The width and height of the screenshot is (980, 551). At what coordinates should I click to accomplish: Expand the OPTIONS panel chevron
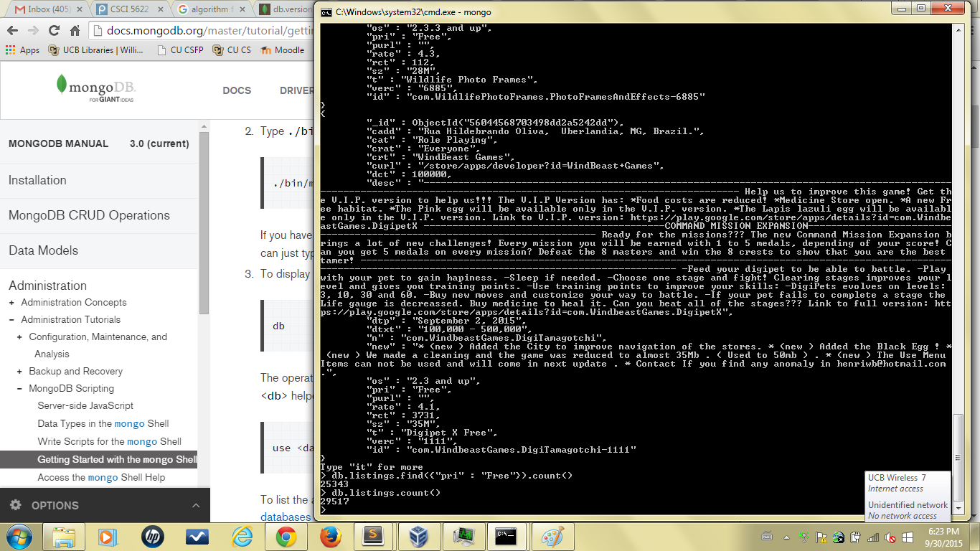(x=196, y=506)
